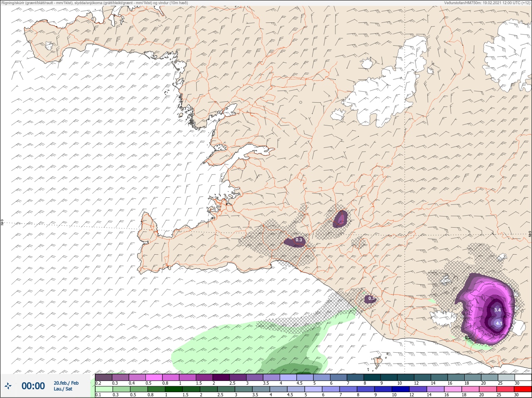
Task: Pick the bright pink 0.5 snow scale swatch
Action: [154, 377]
